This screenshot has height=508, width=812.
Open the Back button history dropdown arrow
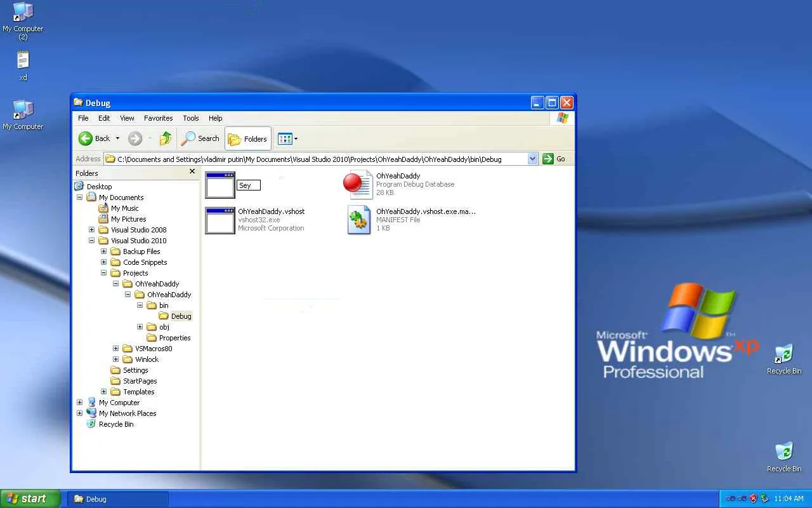click(117, 138)
